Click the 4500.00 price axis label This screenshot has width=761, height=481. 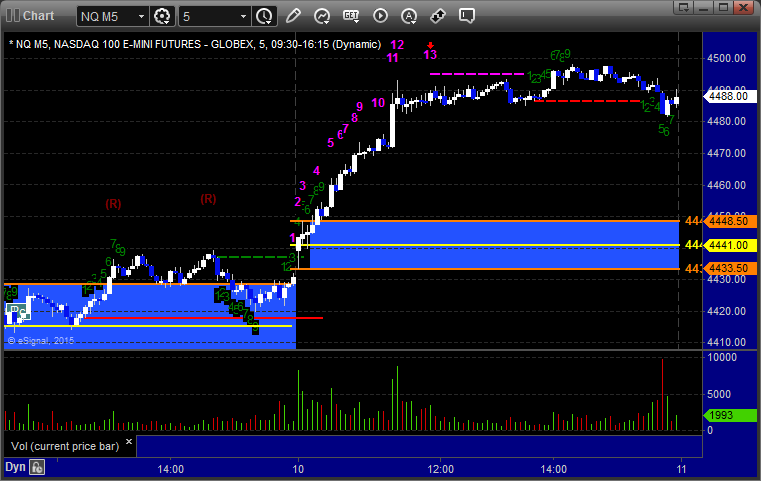click(x=727, y=58)
